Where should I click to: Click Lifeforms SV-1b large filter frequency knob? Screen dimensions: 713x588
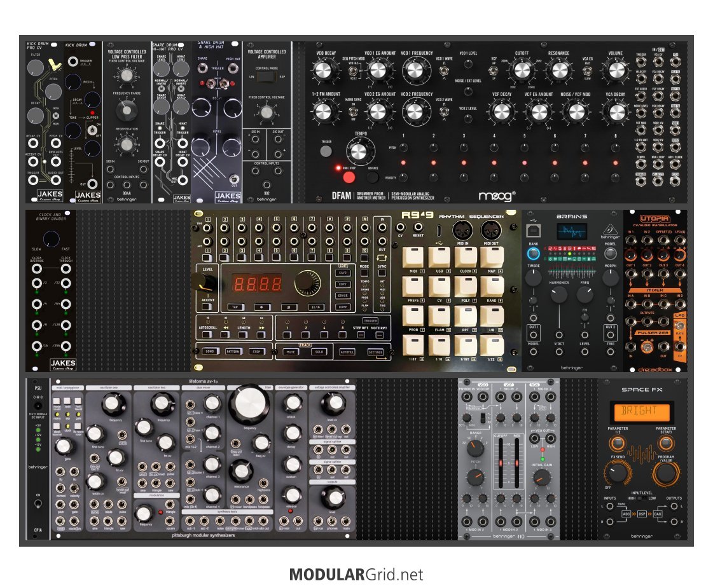[x=249, y=404]
